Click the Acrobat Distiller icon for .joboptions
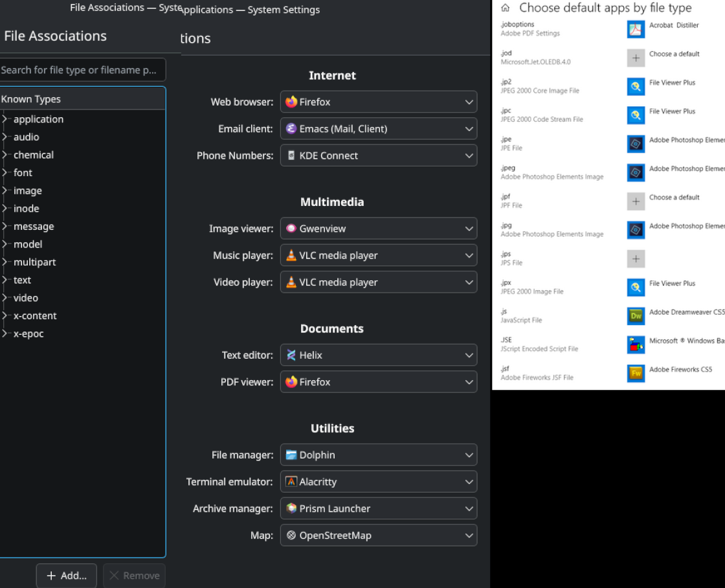The width and height of the screenshot is (725, 588). tap(636, 30)
